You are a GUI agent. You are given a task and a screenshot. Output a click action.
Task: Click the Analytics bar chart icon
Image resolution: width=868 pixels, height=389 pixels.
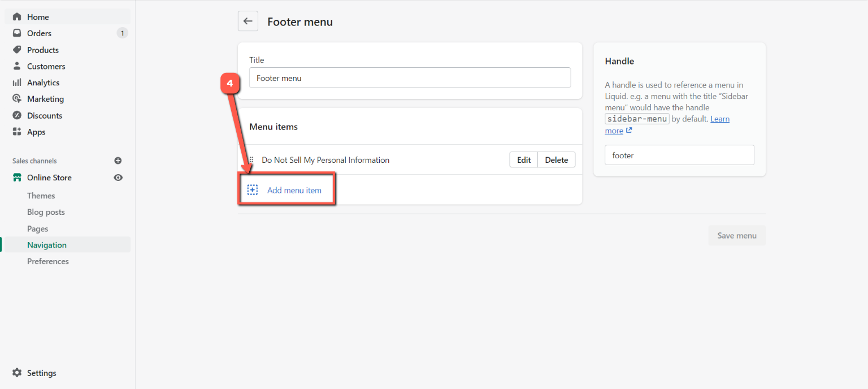[x=17, y=83]
